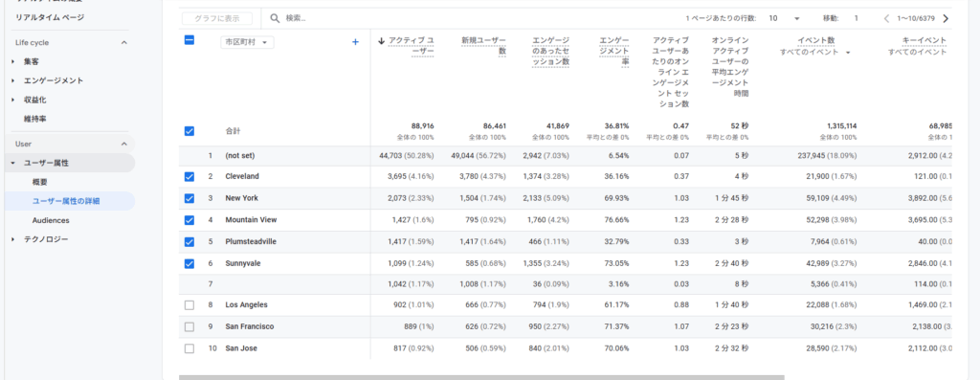
Task: Open the 概要 page under ユーザー属性
Action: [40, 182]
